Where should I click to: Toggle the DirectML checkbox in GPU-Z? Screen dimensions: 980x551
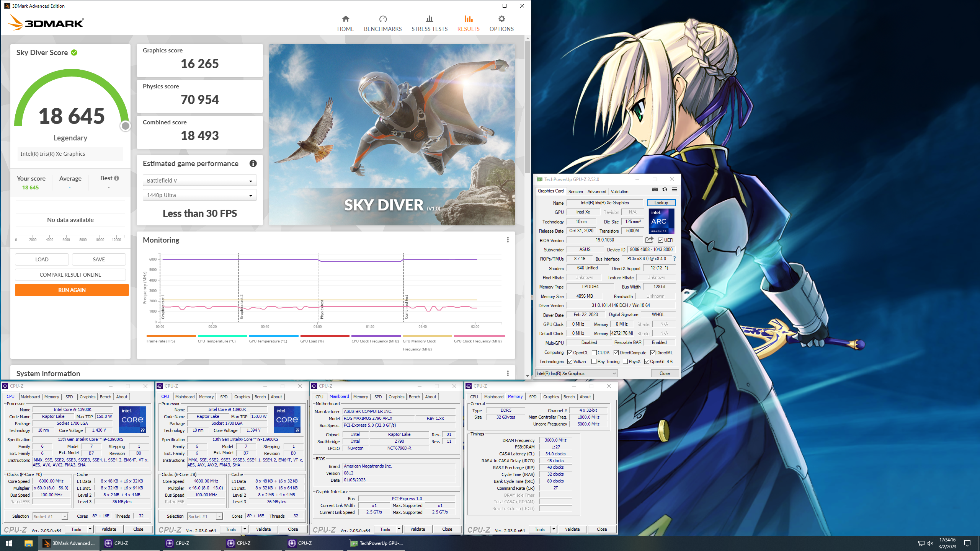pyautogui.click(x=653, y=352)
